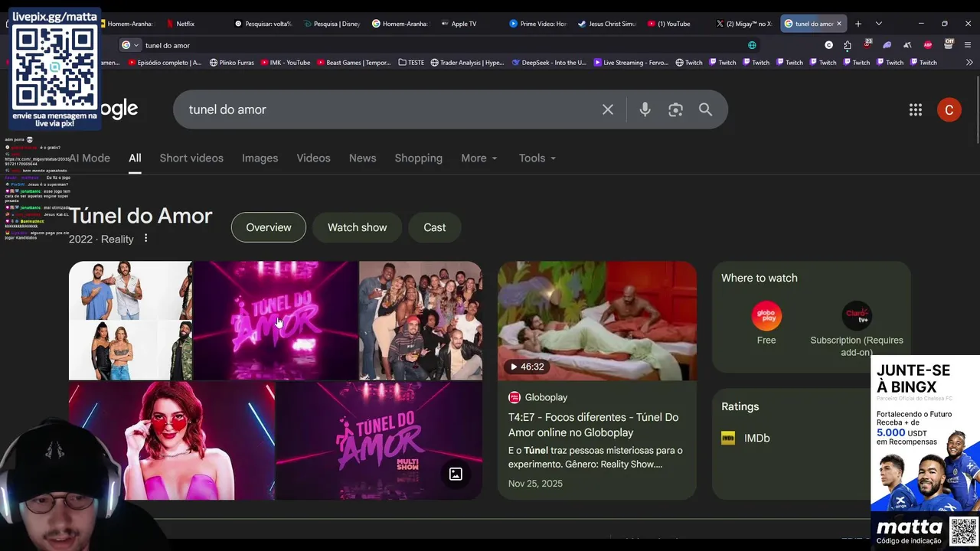Click the page vertical scrollbar
The width and height of the screenshot is (980, 551).
(x=976, y=109)
